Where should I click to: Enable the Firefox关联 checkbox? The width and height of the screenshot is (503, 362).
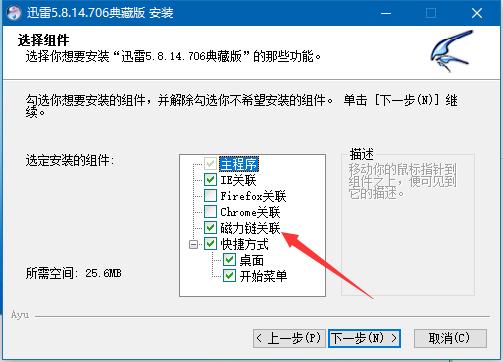(210, 196)
